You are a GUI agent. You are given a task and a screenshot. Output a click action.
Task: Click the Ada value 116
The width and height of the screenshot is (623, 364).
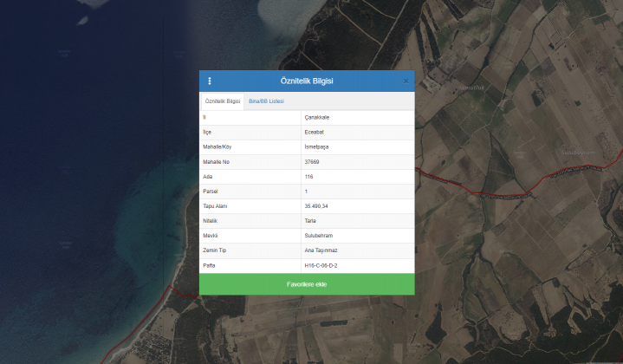pos(308,176)
